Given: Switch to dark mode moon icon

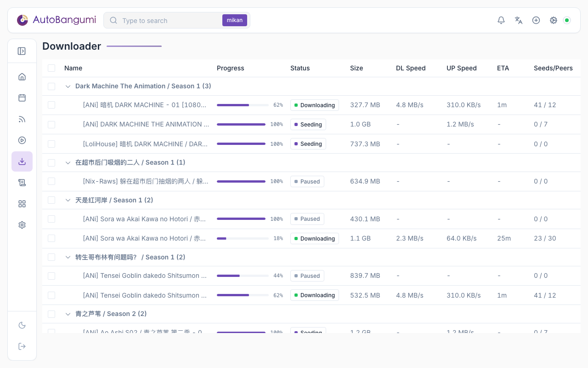Looking at the screenshot, I should click(x=22, y=325).
